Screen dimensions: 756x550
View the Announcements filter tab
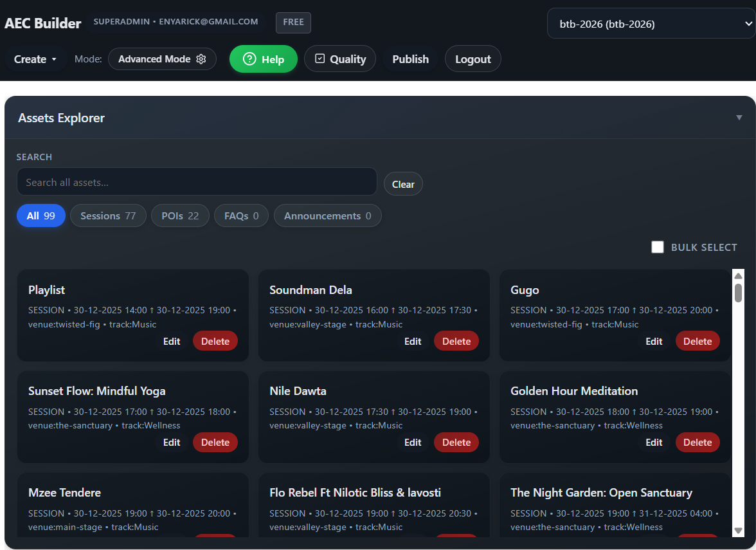tap(327, 215)
